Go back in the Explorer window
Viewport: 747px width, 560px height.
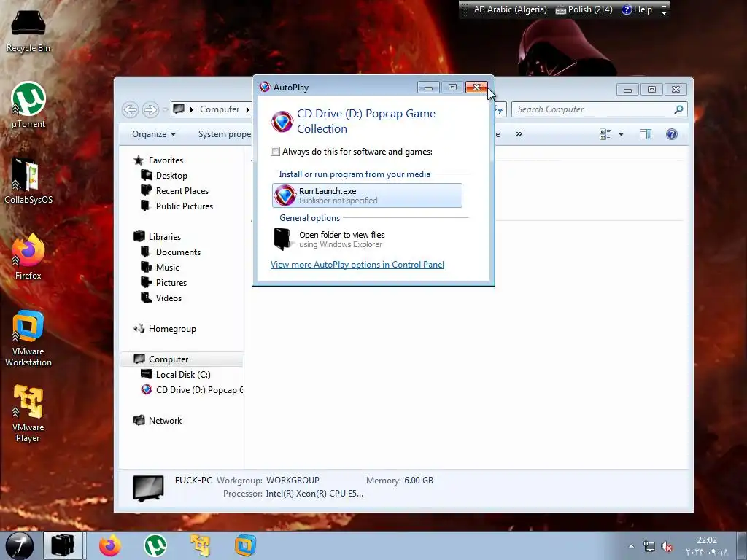(130, 109)
